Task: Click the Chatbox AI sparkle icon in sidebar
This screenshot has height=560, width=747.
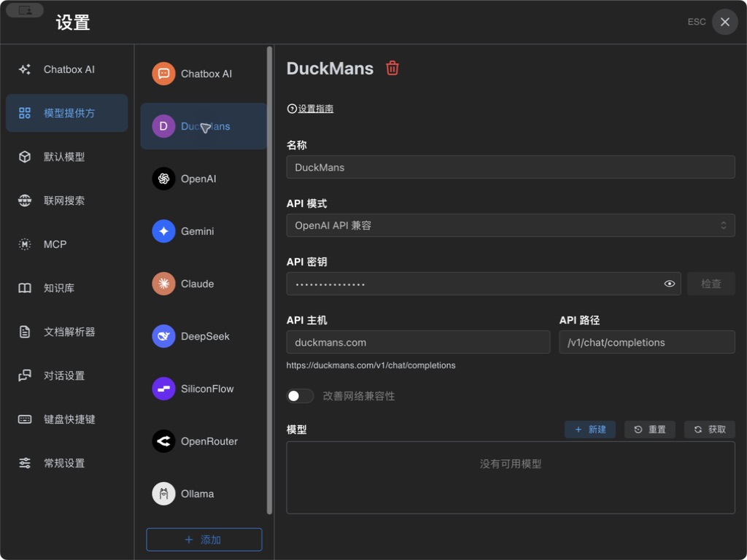Action: point(25,69)
